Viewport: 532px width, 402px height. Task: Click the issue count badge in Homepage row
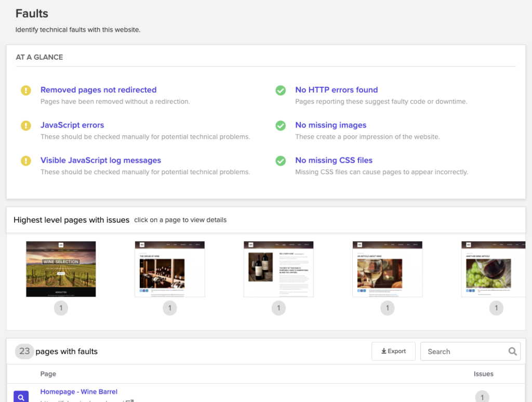coord(482,397)
